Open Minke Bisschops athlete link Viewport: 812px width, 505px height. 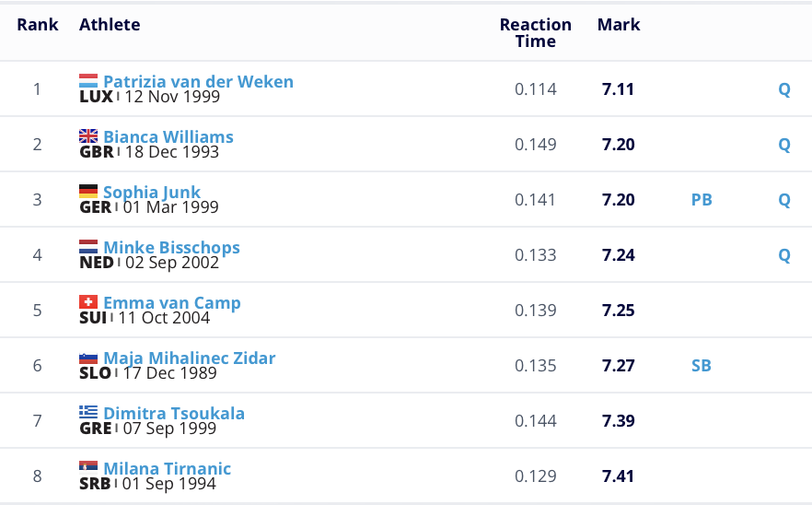(171, 247)
